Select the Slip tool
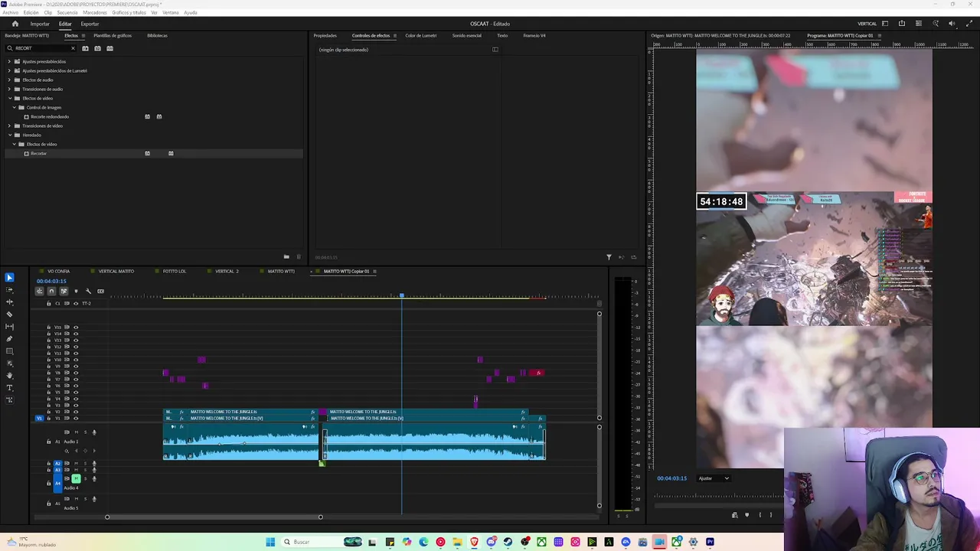The image size is (980, 551). click(9, 327)
